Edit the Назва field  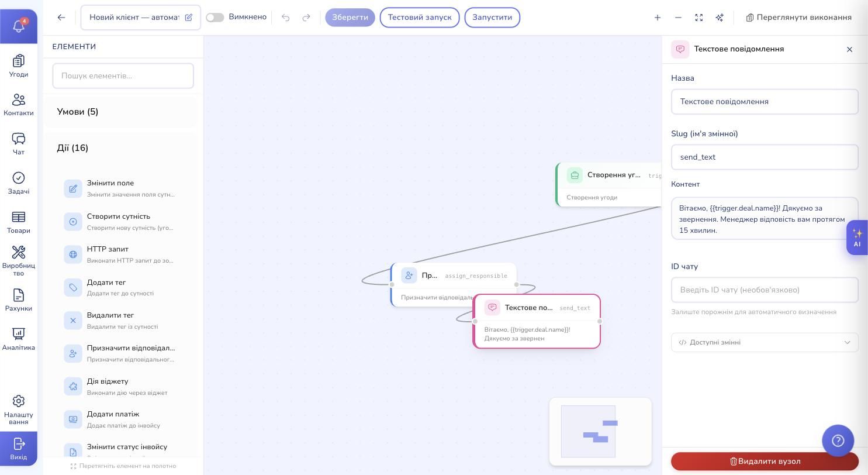[765, 102]
